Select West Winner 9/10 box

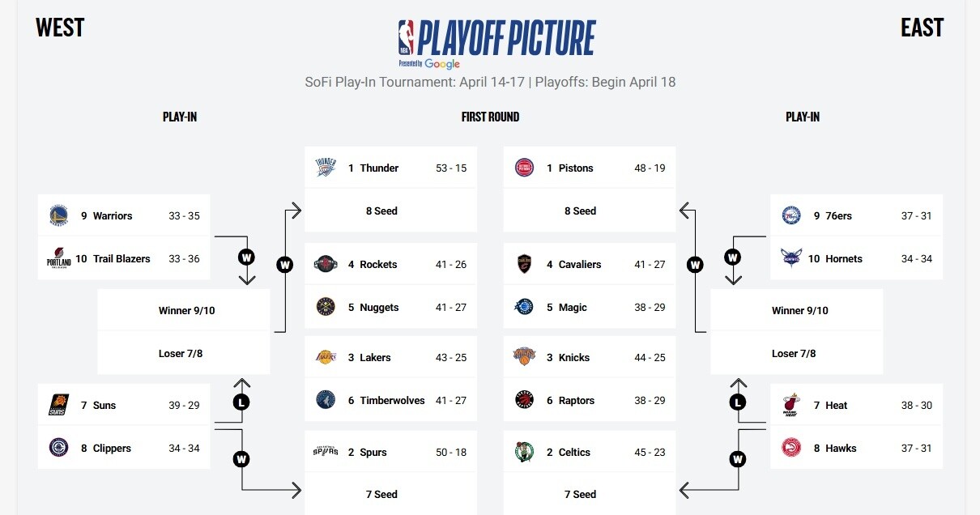click(x=187, y=310)
